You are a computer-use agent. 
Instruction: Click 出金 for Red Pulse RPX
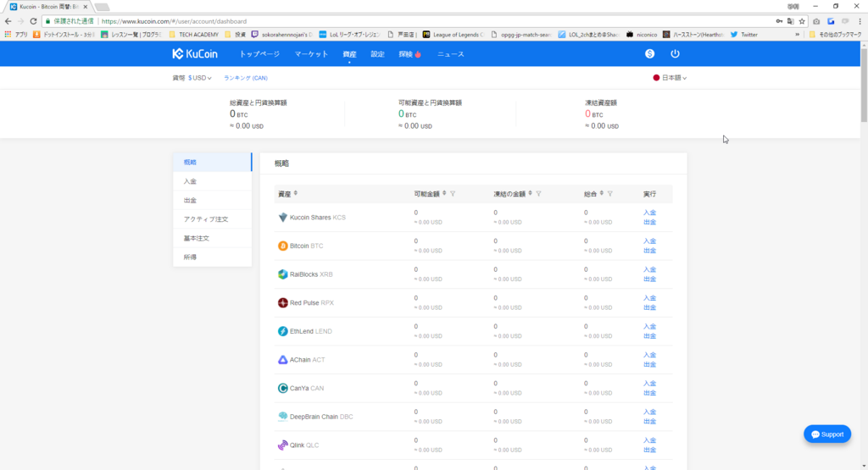click(x=649, y=307)
